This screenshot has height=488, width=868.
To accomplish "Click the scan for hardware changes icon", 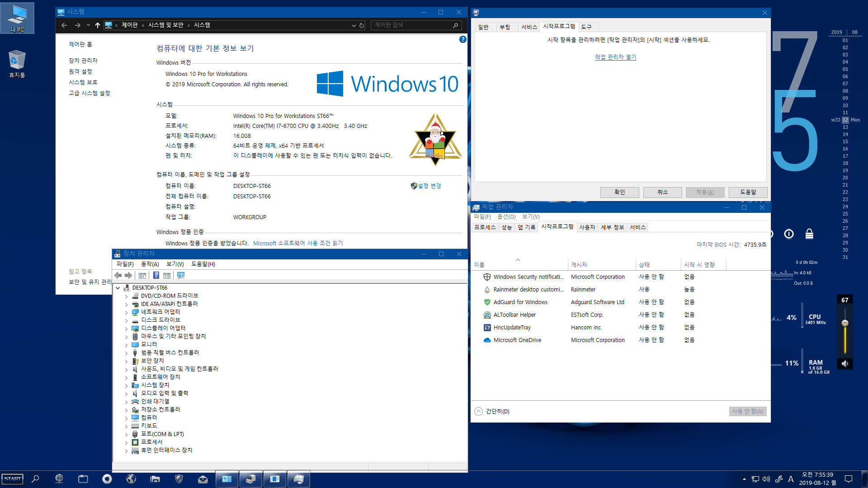I will coord(181,275).
